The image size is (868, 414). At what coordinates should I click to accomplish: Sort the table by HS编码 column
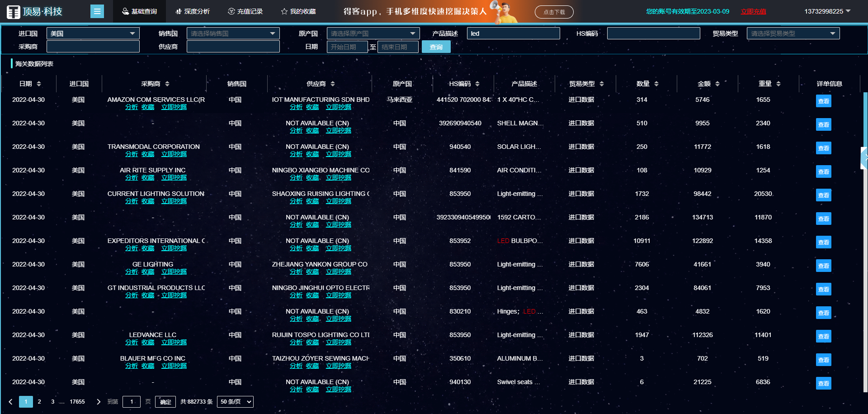click(x=477, y=84)
